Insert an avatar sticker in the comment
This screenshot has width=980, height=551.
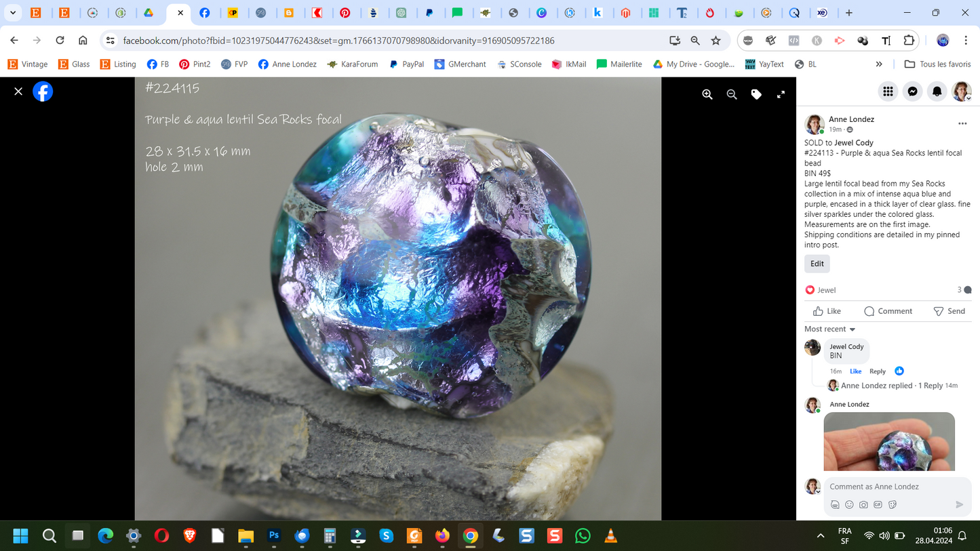coord(835,505)
